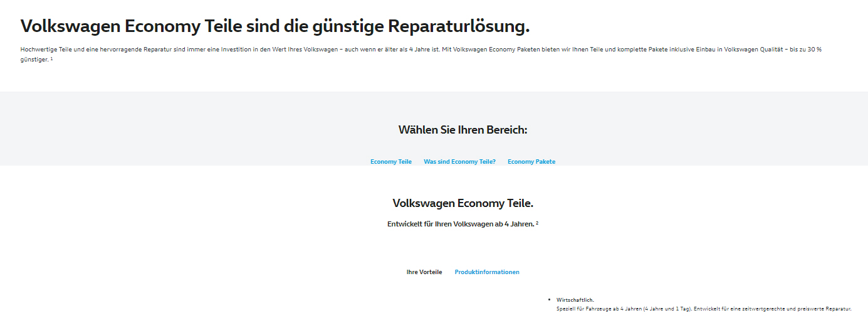Jump to the 'Economy Pakete' section
Screen dimensions: 868x318
click(531, 162)
